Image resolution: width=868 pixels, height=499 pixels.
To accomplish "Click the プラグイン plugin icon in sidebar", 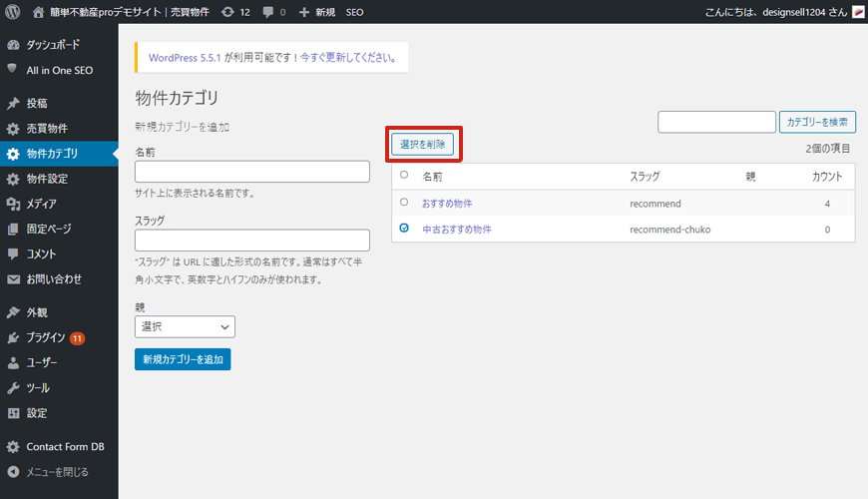I will point(13,337).
